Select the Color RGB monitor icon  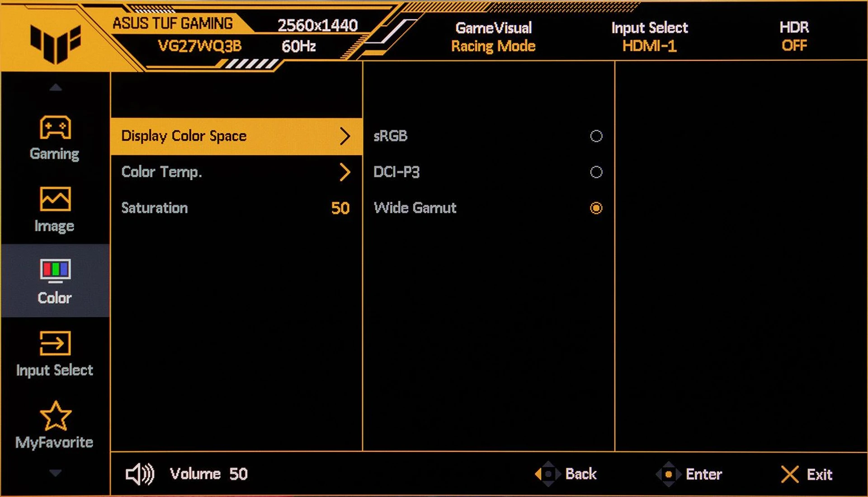[55, 271]
